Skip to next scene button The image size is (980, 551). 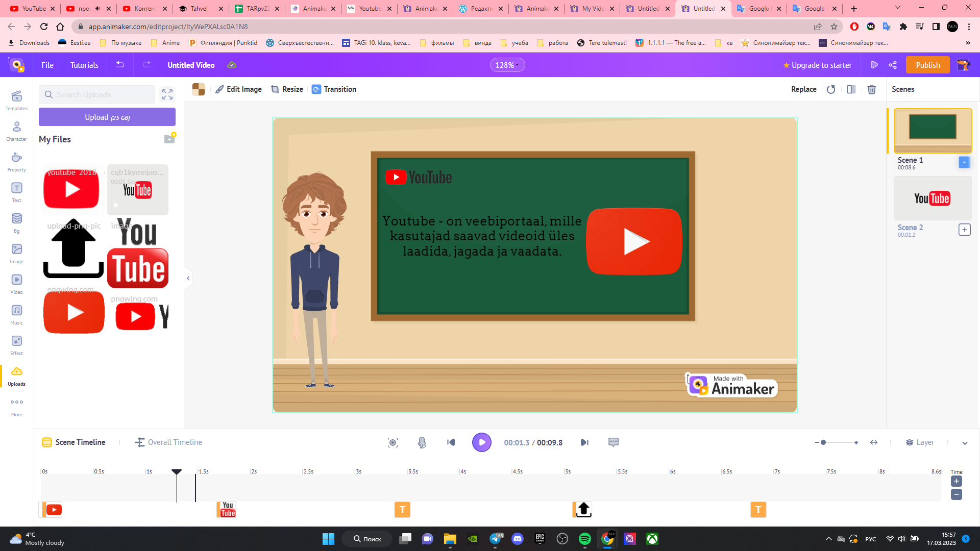point(584,442)
